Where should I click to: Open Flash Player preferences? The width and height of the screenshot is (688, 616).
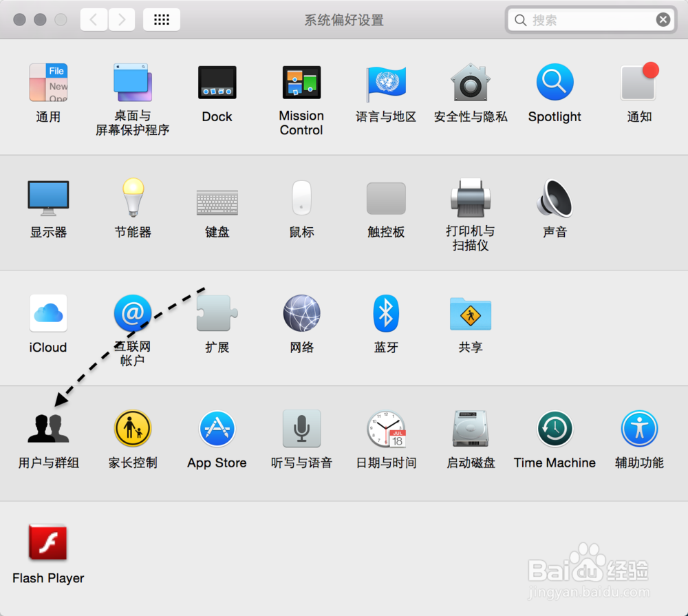(48, 544)
